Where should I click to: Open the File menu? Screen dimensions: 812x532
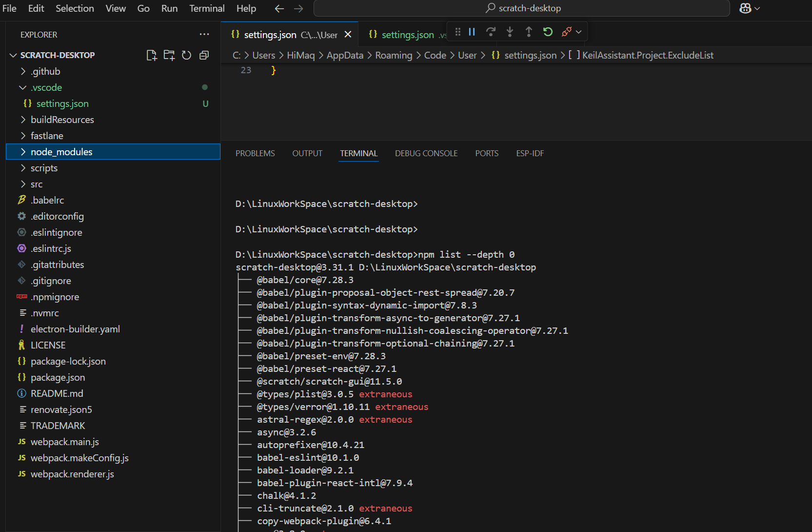[x=9, y=8]
